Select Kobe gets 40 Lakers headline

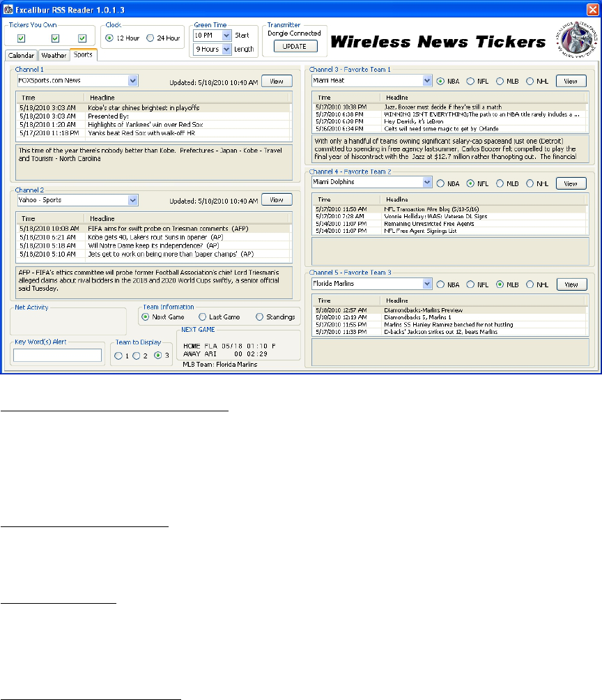pos(153,237)
